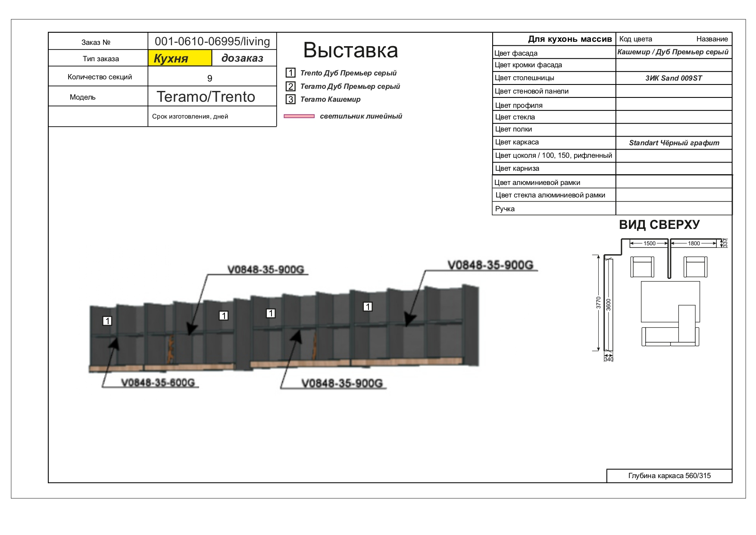The height and width of the screenshot is (535, 756).
Task: Click the upper-right V0848-35-900G callout label
Action: (x=490, y=265)
